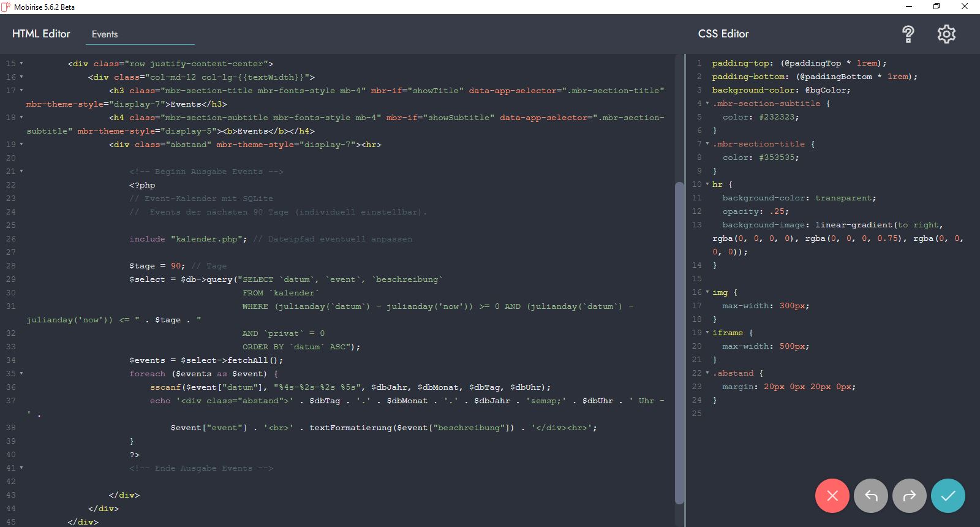Switch to the Events tab

(x=105, y=34)
